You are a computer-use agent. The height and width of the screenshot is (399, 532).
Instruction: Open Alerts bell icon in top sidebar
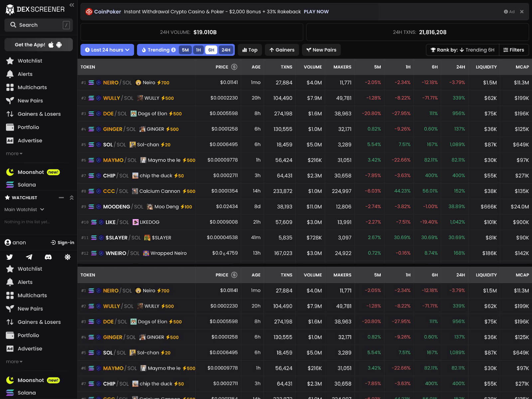pos(10,74)
